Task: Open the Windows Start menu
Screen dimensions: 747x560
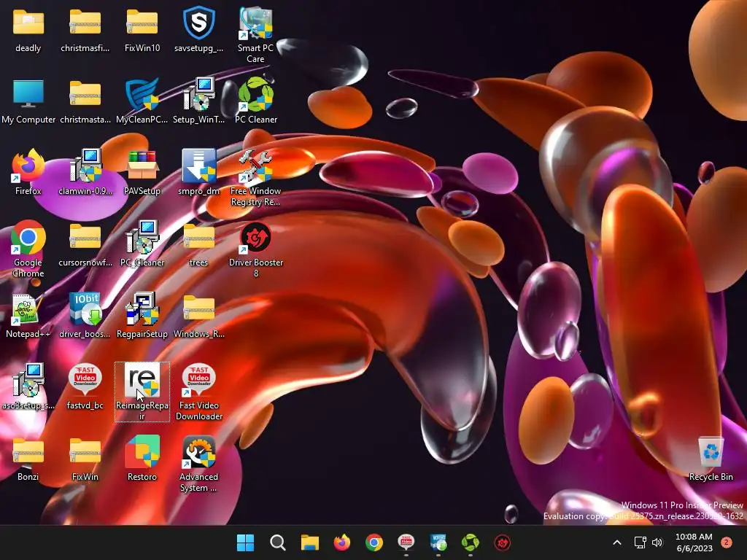Action: coord(245,542)
